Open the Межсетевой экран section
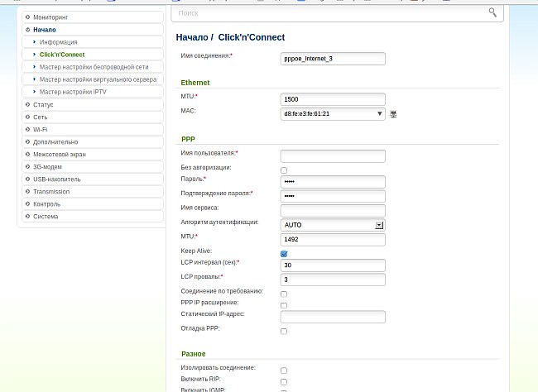Viewport: 538px width, 392px height. (59, 154)
